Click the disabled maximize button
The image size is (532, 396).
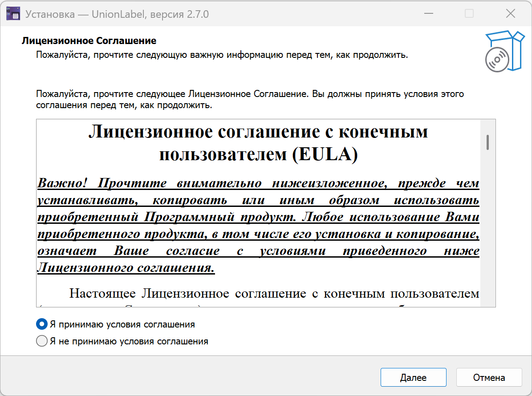468,14
